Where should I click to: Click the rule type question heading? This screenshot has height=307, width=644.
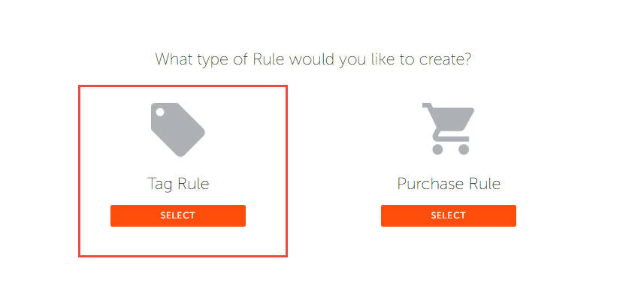point(313,59)
